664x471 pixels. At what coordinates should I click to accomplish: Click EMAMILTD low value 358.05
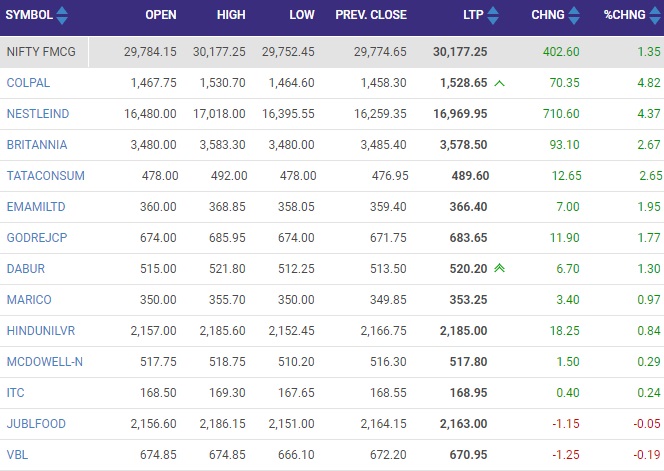pyautogui.click(x=296, y=206)
